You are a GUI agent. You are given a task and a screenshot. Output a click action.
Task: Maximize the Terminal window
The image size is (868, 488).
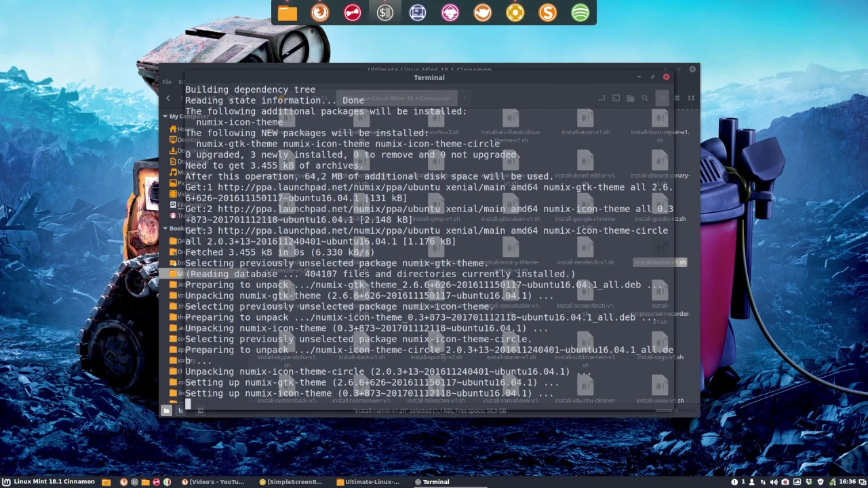652,77
